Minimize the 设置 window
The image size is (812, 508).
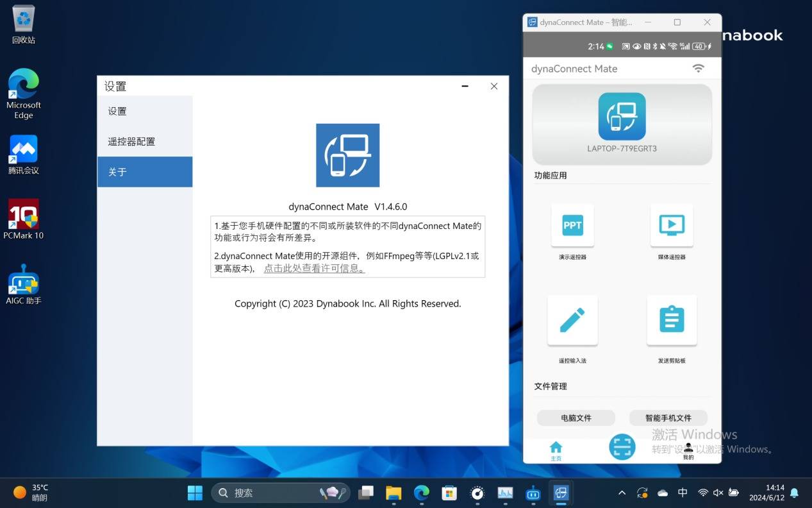(x=465, y=86)
